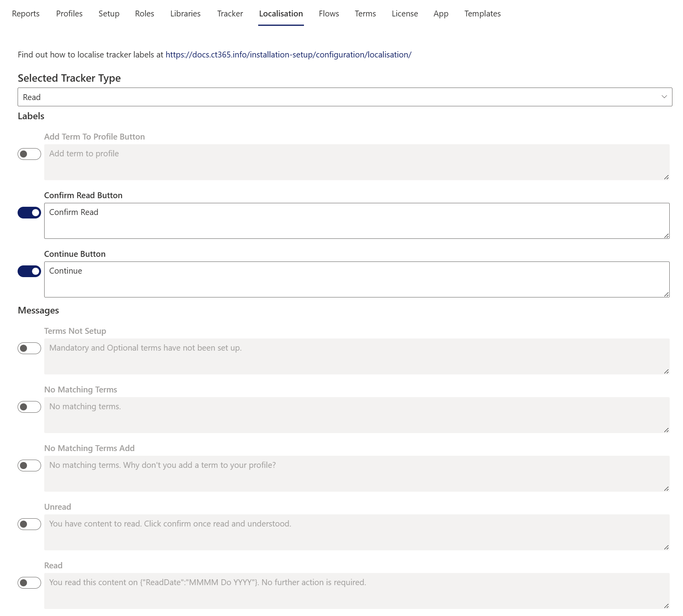Go to the Templates tab
Viewport: 683px width, 616px height.
(482, 14)
